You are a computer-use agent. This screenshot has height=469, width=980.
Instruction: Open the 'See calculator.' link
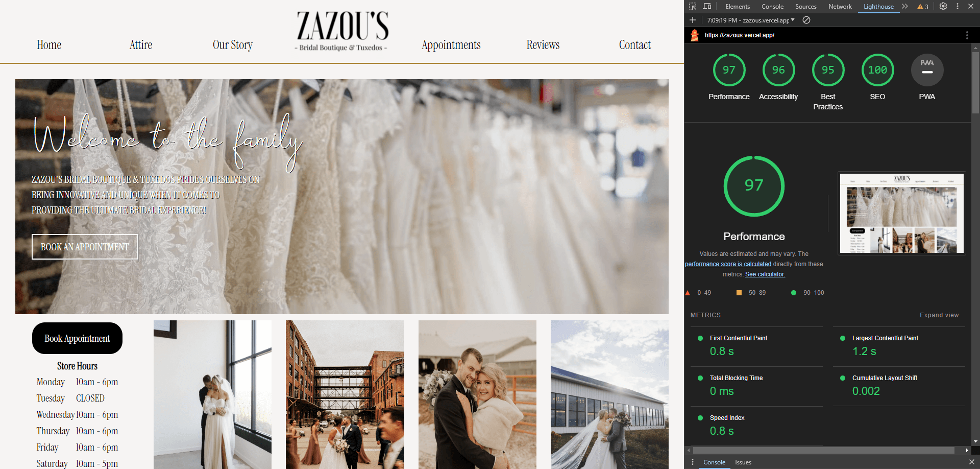click(x=765, y=274)
